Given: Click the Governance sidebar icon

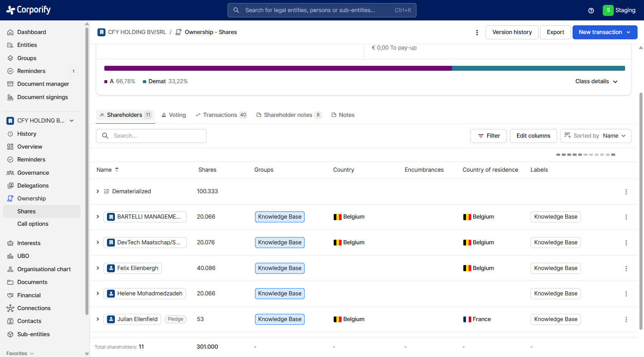Looking at the screenshot, I should pyautogui.click(x=10, y=173).
